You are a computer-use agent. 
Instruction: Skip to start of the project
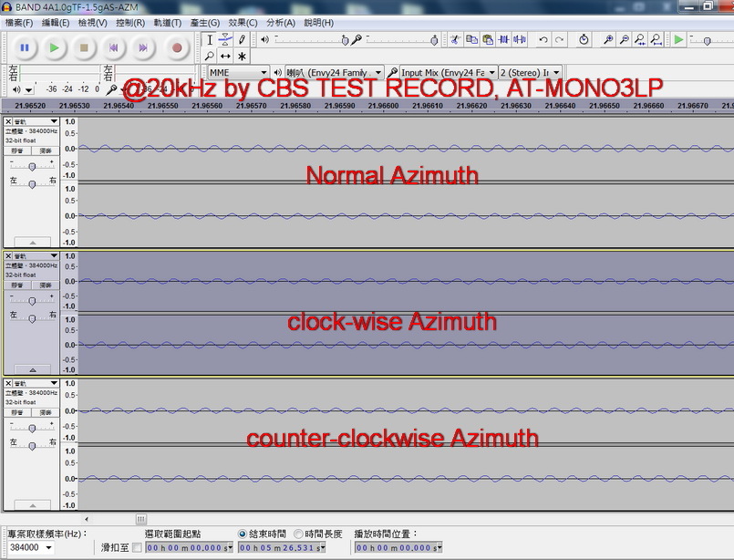pos(114,47)
